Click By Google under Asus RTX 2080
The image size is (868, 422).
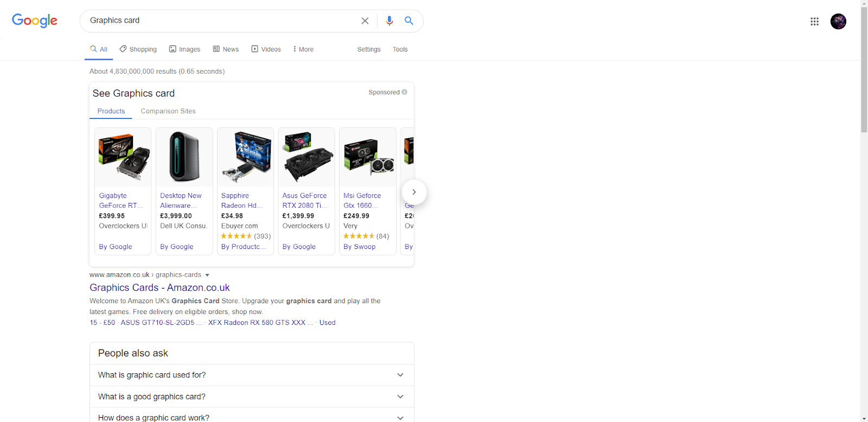299,247
